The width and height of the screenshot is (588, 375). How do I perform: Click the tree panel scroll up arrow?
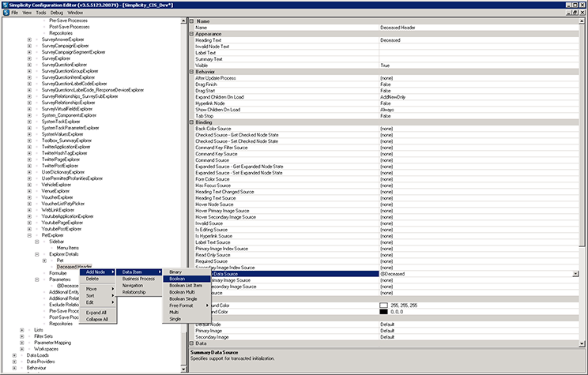(x=183, y=21)
